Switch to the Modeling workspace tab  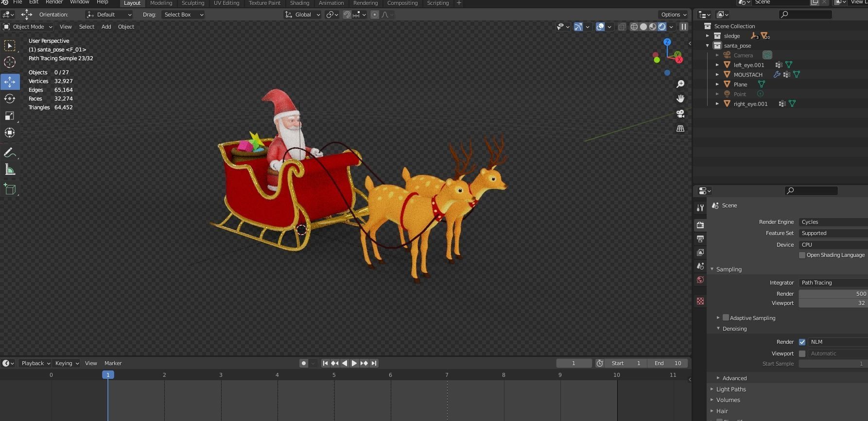tap(161, 3)
